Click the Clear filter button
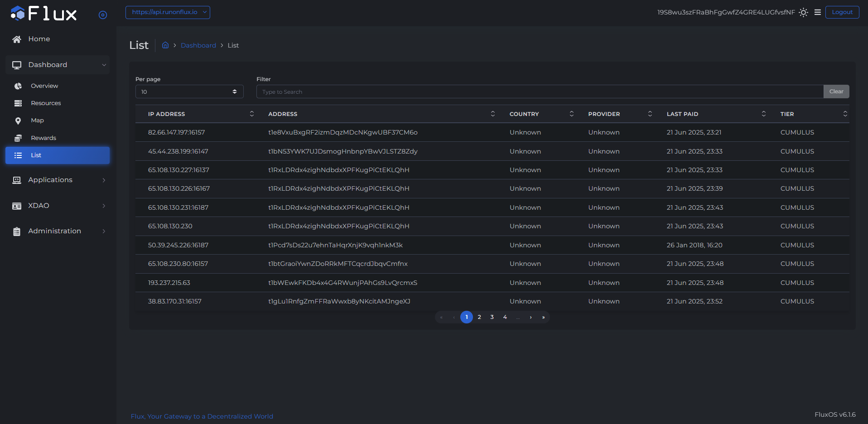868x424 pixels. [836, 92]
